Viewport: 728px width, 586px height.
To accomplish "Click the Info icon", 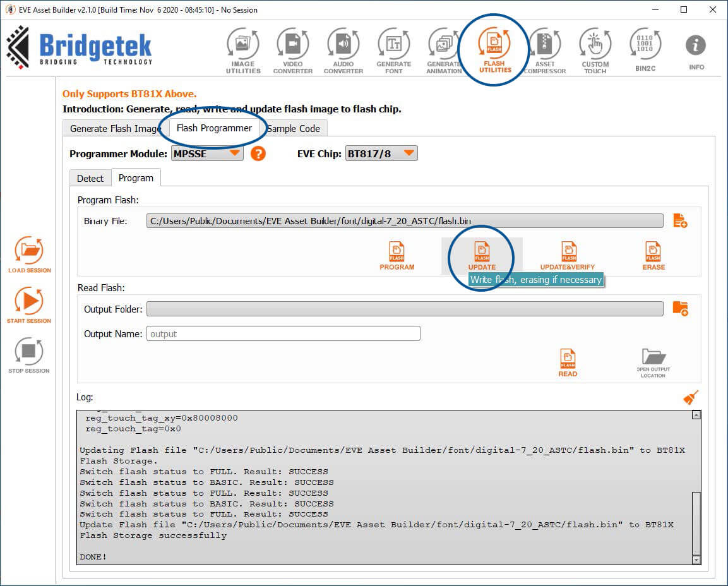I will 696,52.
